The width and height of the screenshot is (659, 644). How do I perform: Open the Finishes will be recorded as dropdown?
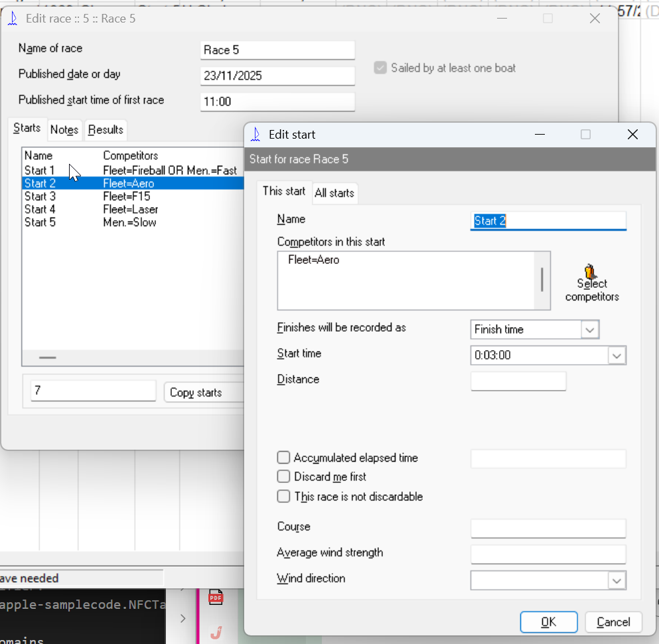(589, 330)
